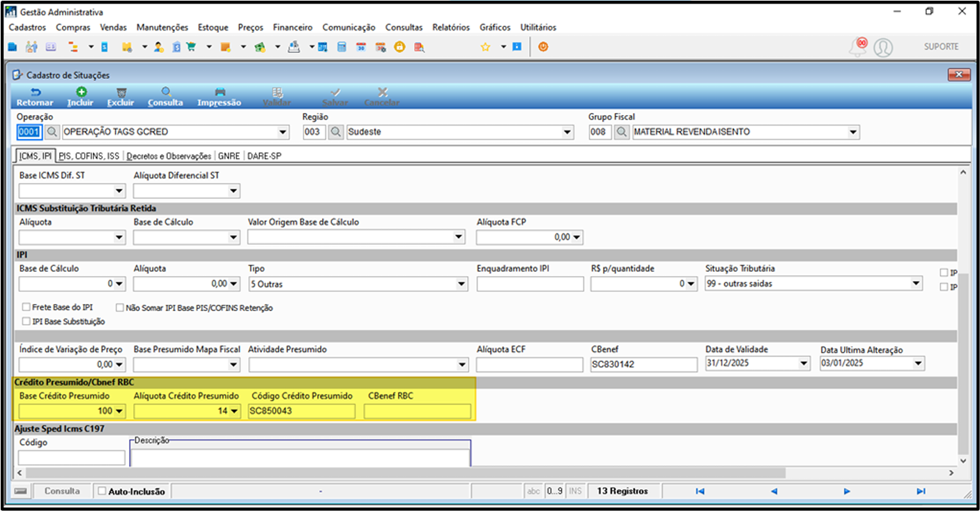Viewport: 980px width, 511px height.
Task: Click the blue folder icon in main toolbar
Action: pyautogui.click(x=13, y=47)
